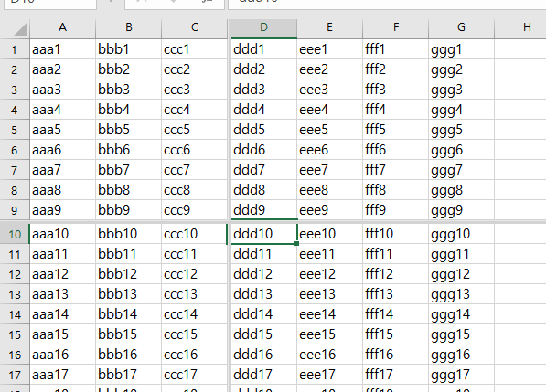Click cell containing bbb15
546x392 pixels.
pos(128,334)
